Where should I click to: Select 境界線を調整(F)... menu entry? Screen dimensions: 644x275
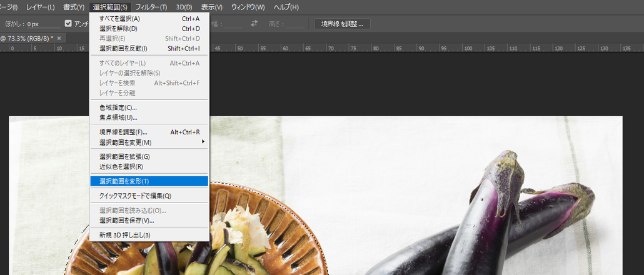point(149,132)
